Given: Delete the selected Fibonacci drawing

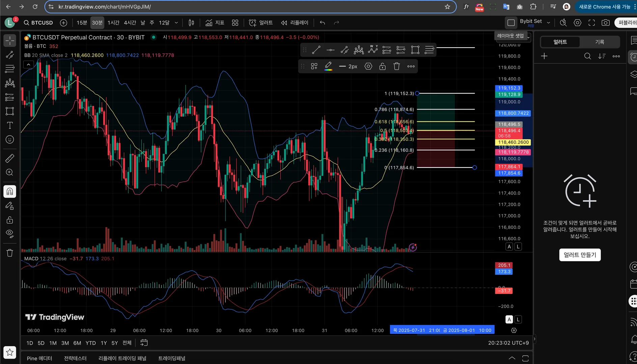Looking at the screenshot, I should point(396,66).
